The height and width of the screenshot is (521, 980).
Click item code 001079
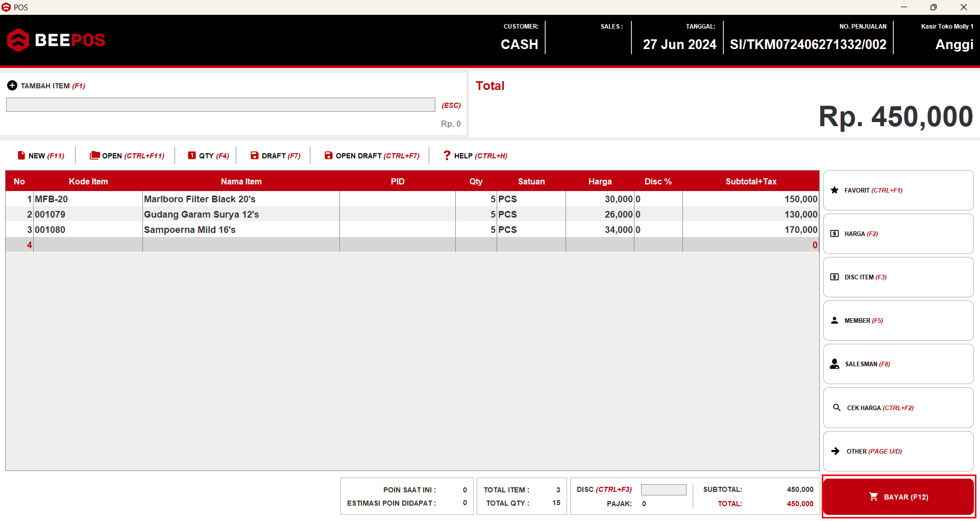50,214
